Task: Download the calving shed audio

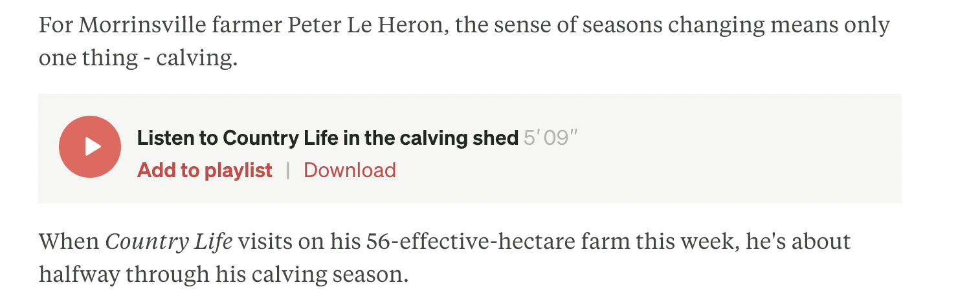Action: [x=350, y=170]
